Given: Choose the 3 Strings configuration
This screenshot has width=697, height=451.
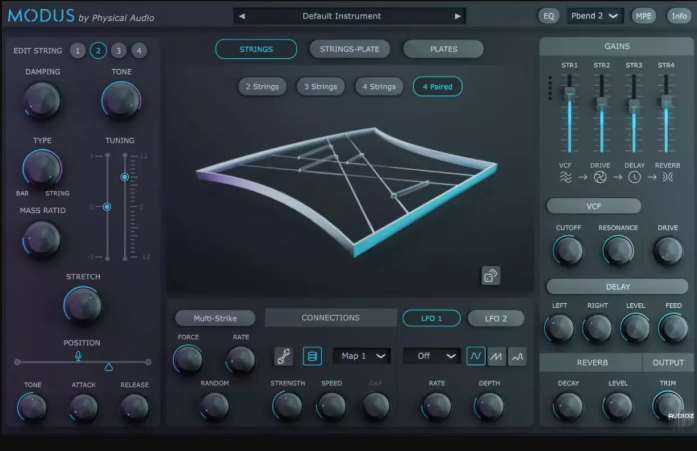Looking at the screenshot, I should click(x=320, y=87).
